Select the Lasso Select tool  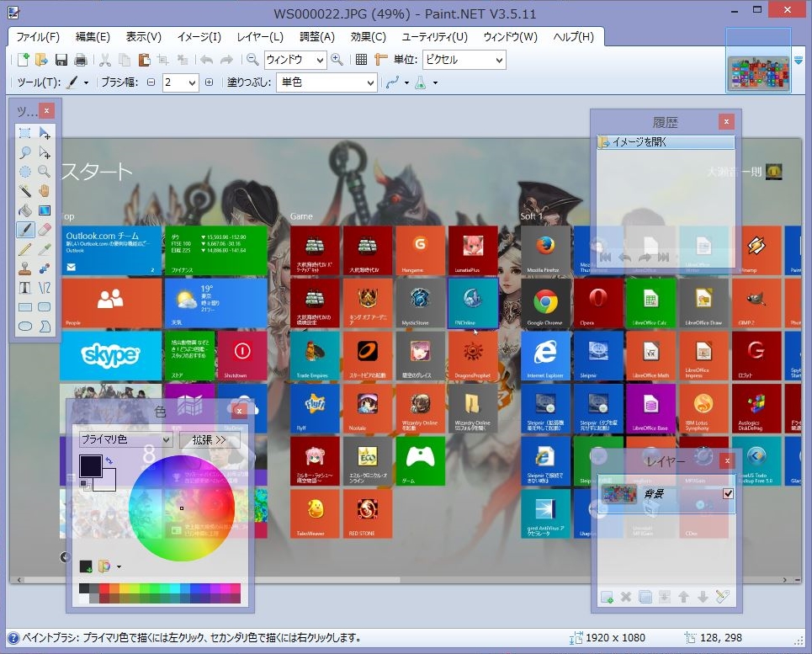coord(25,152)
